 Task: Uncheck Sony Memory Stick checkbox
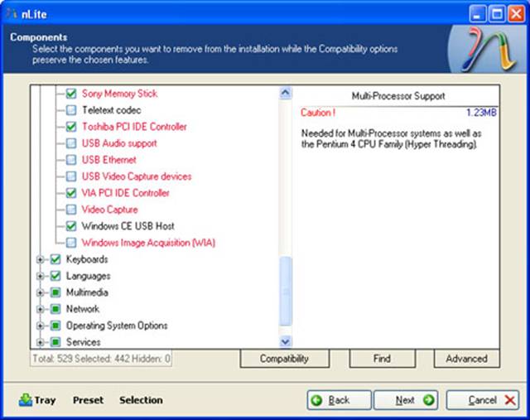(x=71, y=94)
